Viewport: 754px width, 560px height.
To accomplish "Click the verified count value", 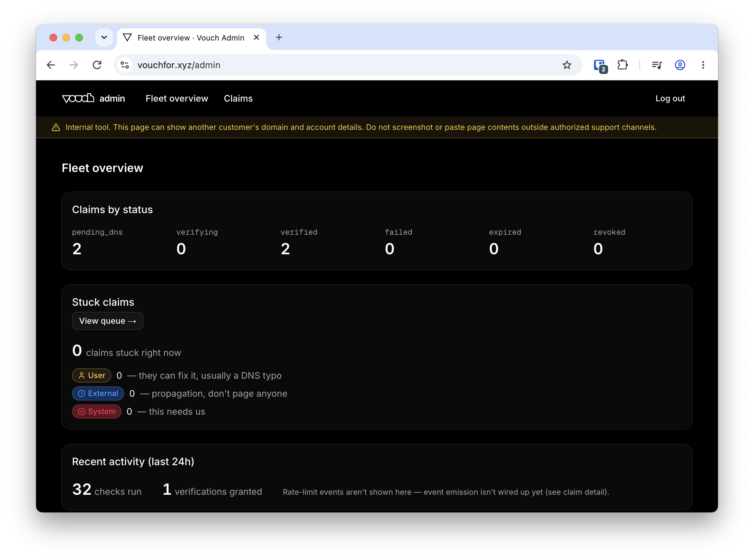I will (285, 249).
